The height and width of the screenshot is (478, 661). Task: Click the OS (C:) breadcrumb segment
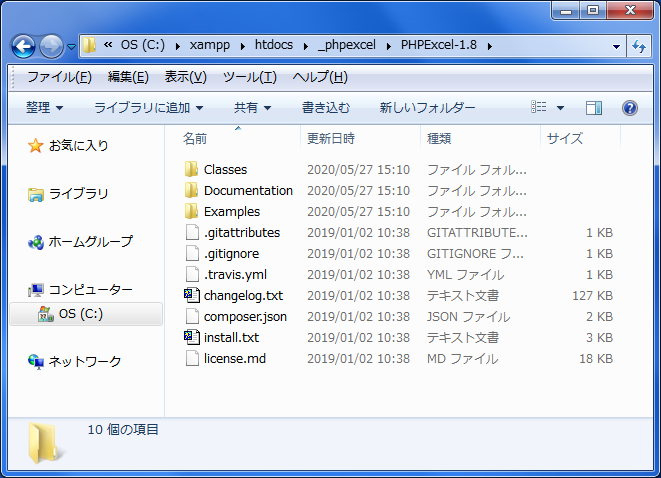(x=142, y=45)
